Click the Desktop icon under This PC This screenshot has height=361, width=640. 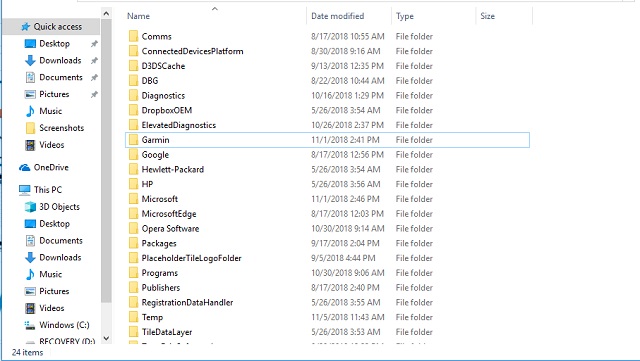click(x=30, y=224)
